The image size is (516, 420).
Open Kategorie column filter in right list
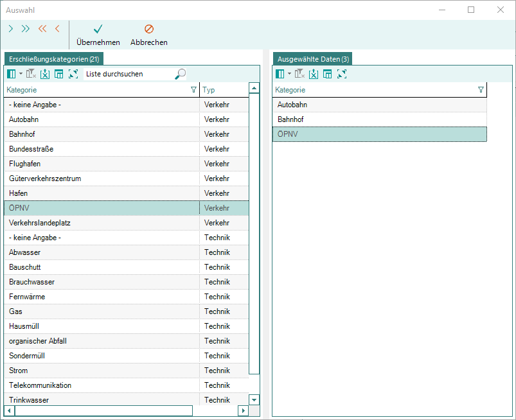point(481,90)
